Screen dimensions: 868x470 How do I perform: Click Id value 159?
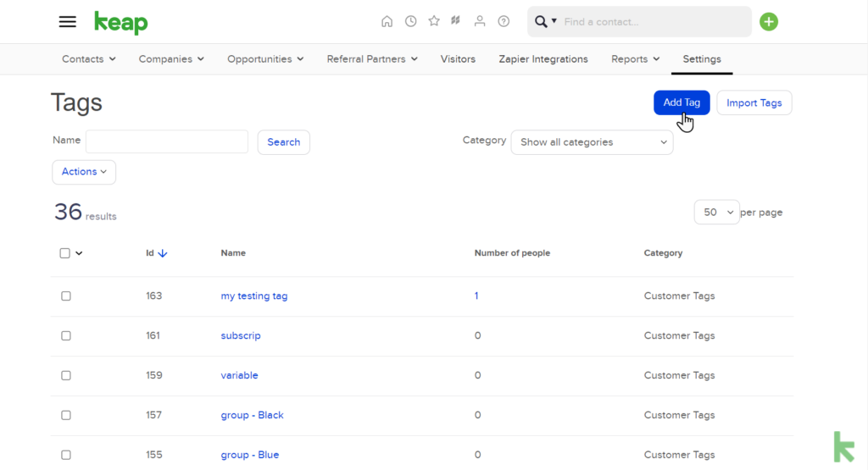click(x=154, y=375)
